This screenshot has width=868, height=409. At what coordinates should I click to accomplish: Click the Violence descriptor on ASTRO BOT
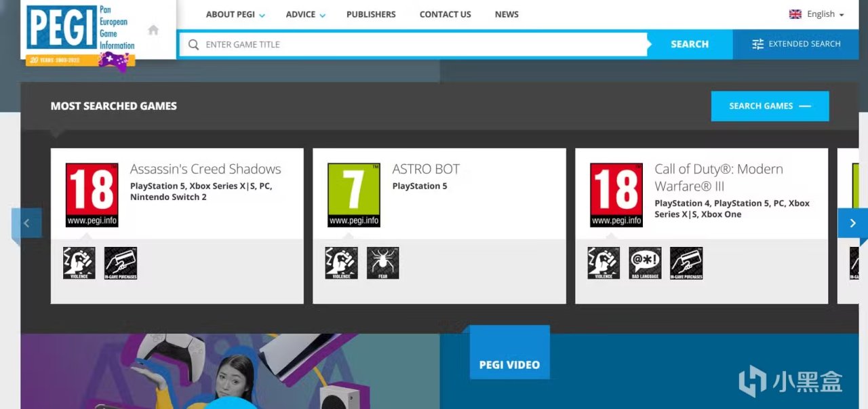pyautogui.click(x=341, y=263)
